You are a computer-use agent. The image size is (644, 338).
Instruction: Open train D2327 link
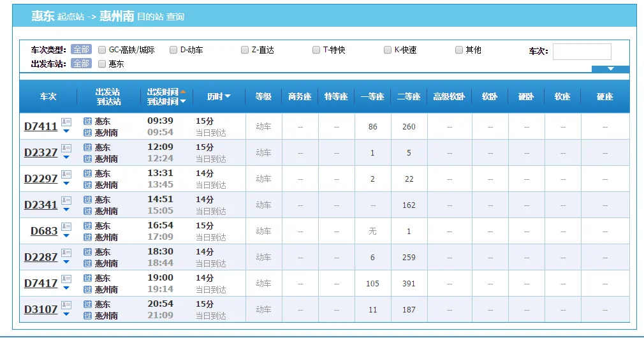click(41, 153)
